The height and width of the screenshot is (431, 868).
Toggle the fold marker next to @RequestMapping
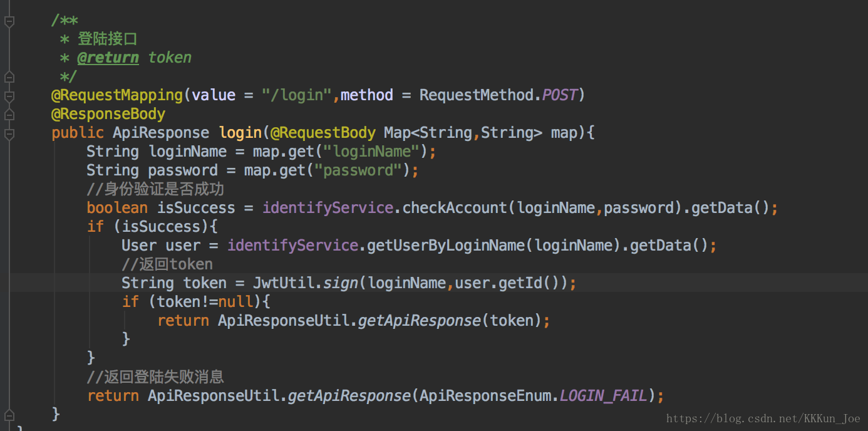tap(9, 96)
